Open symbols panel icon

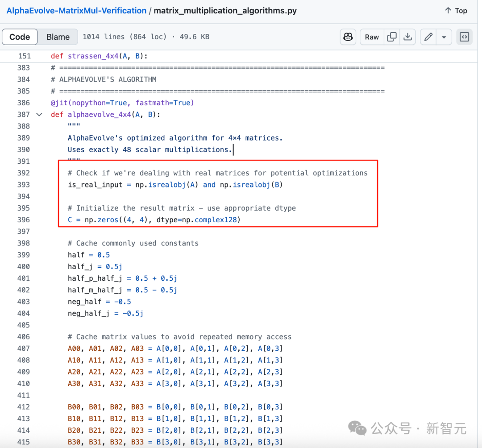tap(464, 37)
